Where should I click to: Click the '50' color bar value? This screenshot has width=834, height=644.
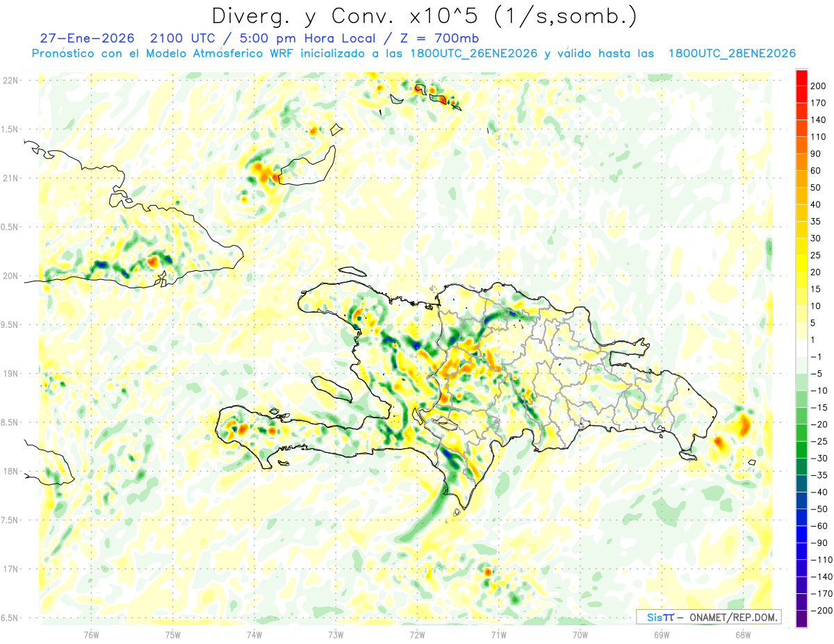coord(817,188)
